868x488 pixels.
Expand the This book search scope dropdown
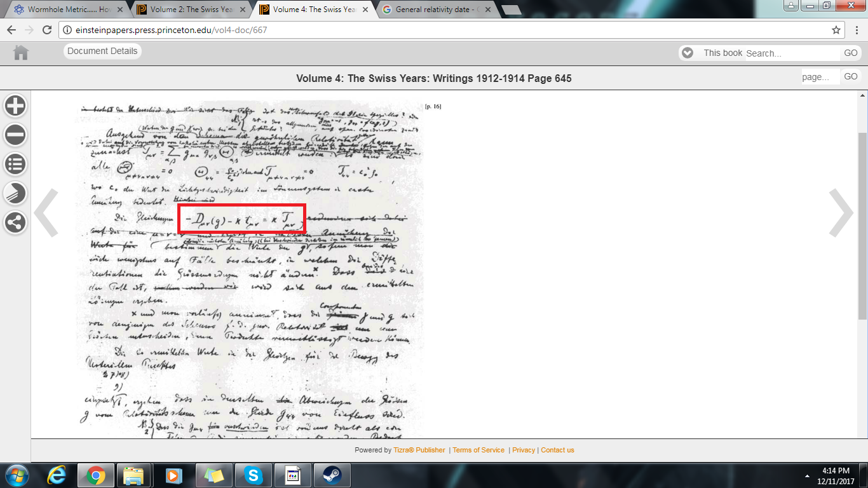tap(687, 53)
